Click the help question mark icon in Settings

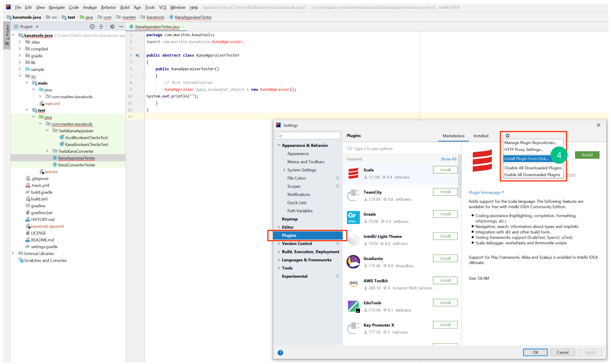tap(280, 353)
